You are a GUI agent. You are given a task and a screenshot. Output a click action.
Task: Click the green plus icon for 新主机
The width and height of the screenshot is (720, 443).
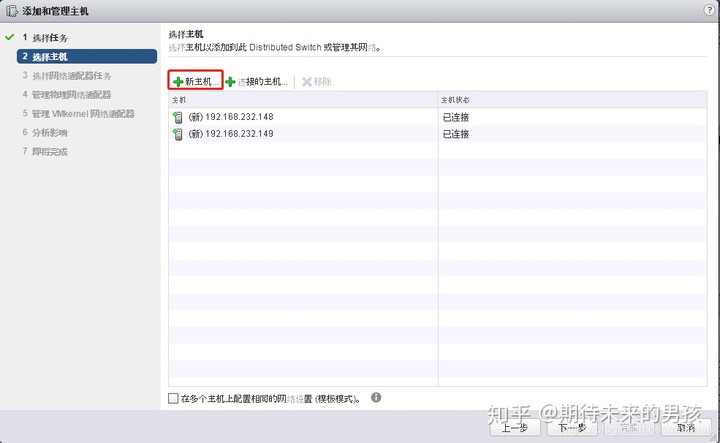(178, 82)
